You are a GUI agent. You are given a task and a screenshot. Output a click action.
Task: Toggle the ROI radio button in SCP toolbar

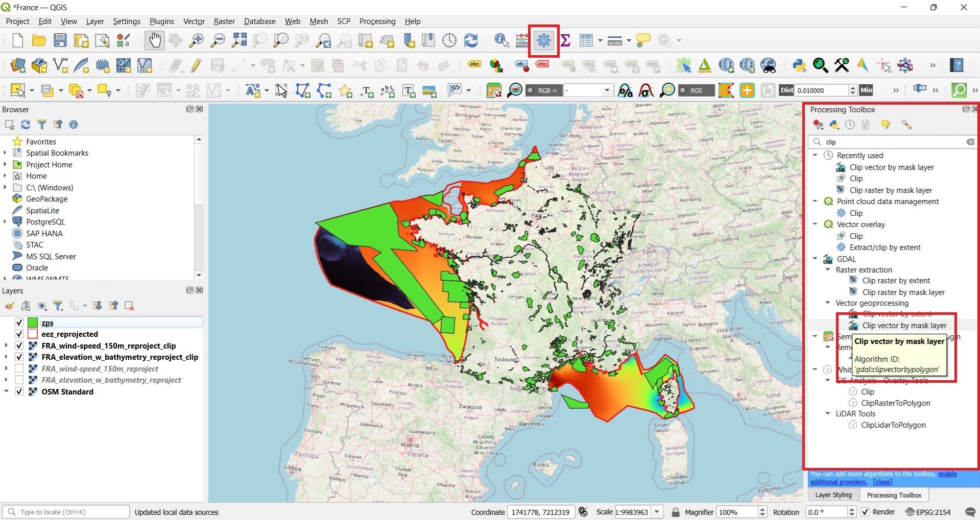click(683, 90)
